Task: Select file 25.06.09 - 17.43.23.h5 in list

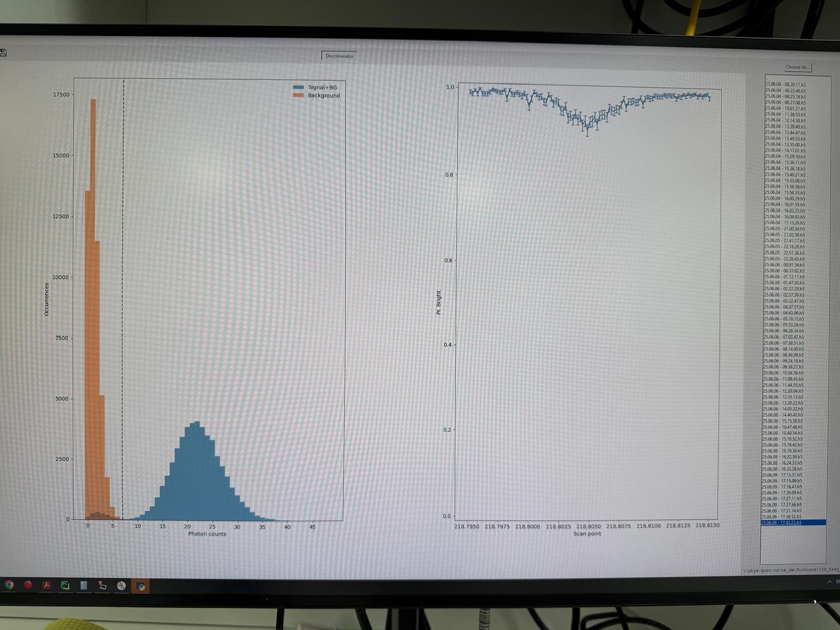Action: (782, 522)
